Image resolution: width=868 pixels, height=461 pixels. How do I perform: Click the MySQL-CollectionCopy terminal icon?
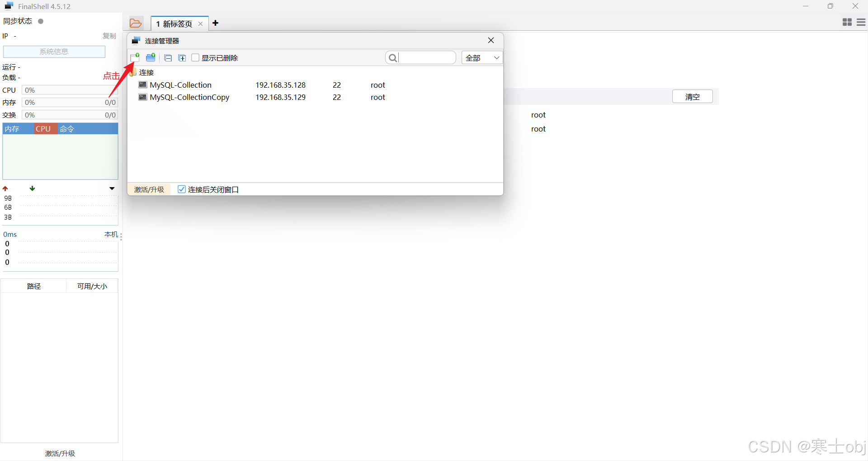point(143,97)
